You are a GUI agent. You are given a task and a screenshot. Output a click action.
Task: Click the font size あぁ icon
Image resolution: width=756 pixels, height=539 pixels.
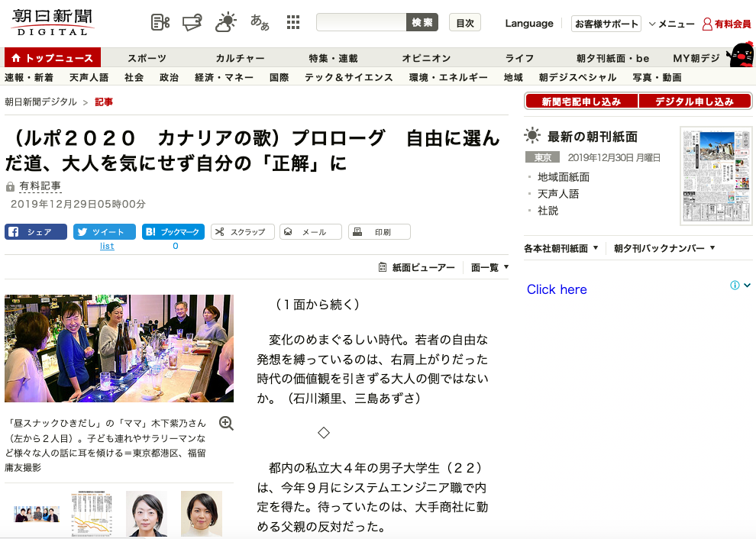click(x=260, y=23)
